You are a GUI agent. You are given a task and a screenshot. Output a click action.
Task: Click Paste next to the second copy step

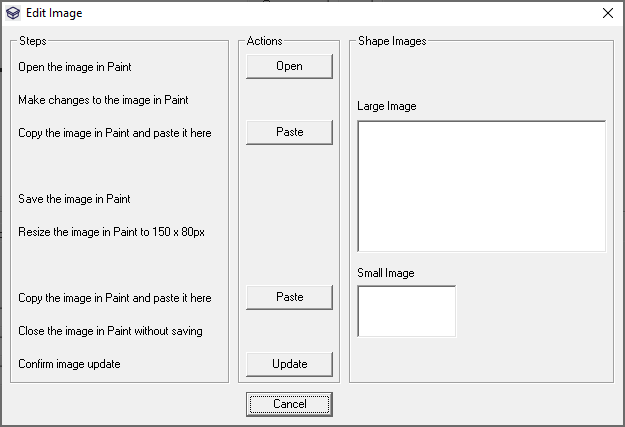289,297
